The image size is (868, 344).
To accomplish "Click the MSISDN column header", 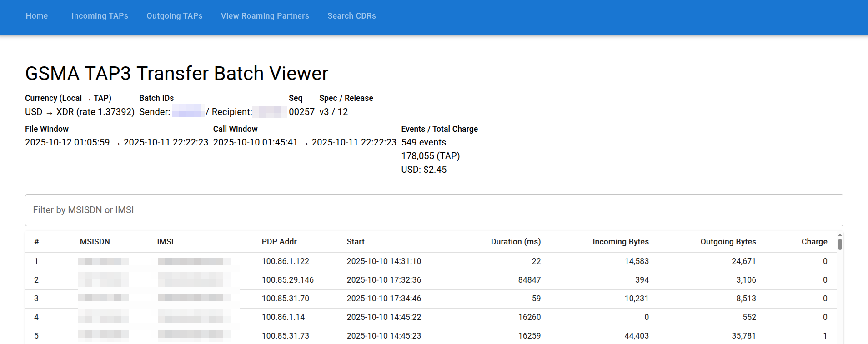I will tap(95, 242).
